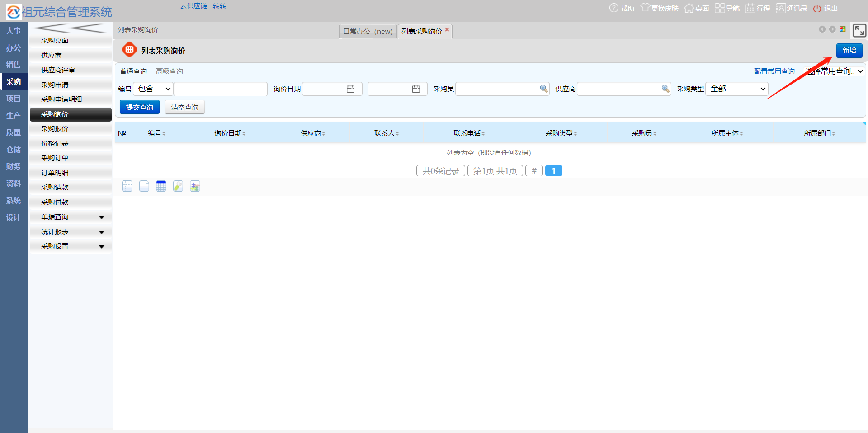Open the 询价日期 end date calendar picker
868x433 pixels.
pos(416,89)
